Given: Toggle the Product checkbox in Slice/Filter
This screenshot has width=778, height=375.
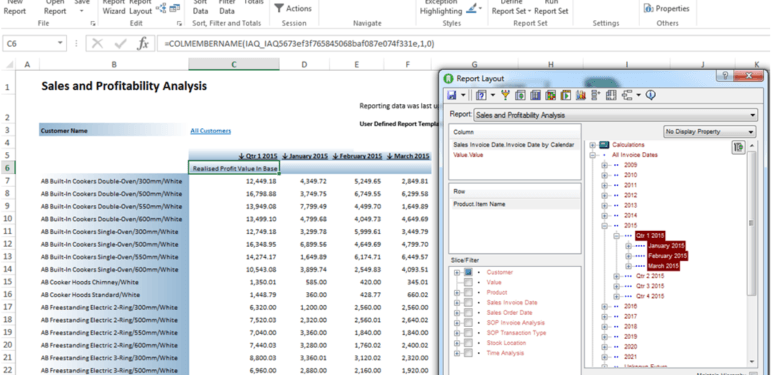Looking at the screenshot, I should pos(468,293).
